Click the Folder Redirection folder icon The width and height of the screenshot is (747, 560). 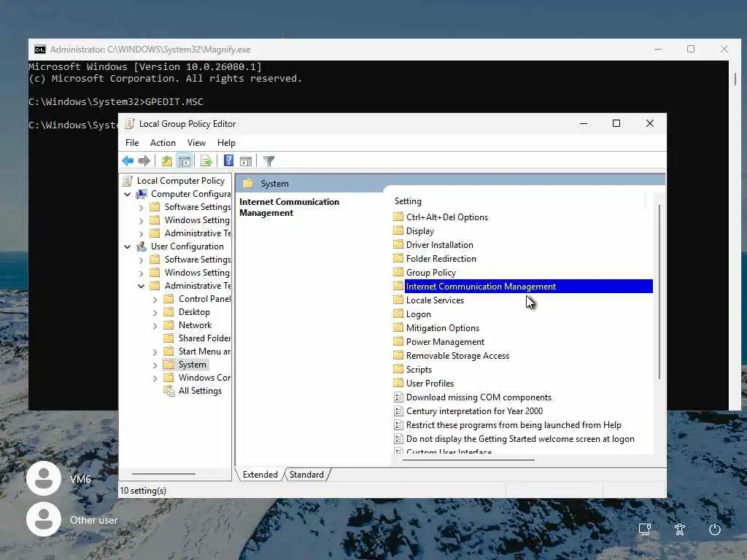pyautogui.click(x=398, y=259)
